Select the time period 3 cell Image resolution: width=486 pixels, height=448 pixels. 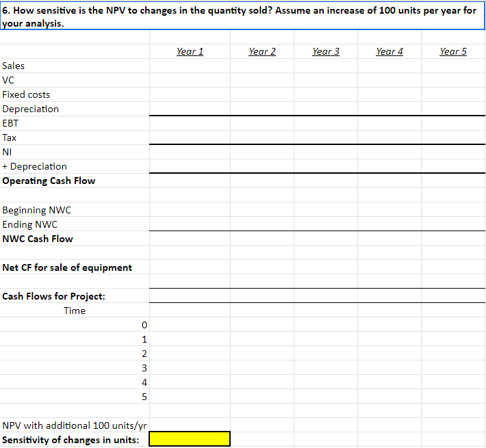click(75, 368)
